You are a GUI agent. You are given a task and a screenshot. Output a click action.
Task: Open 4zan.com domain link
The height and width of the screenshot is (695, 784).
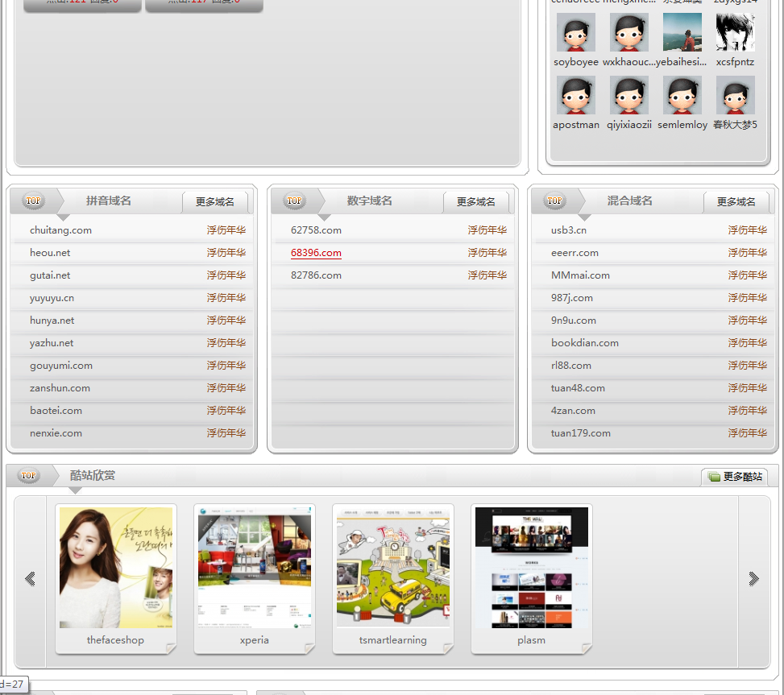(x=573, y=411)
